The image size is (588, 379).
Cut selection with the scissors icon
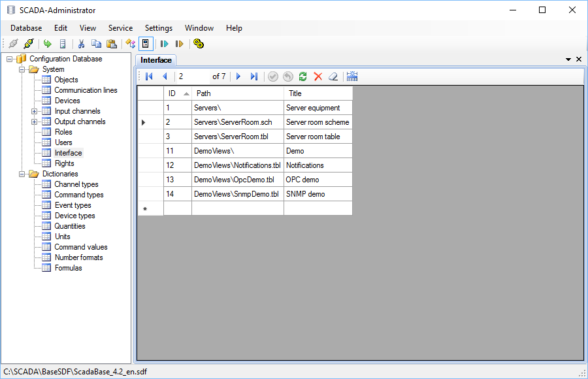(81, 44)
